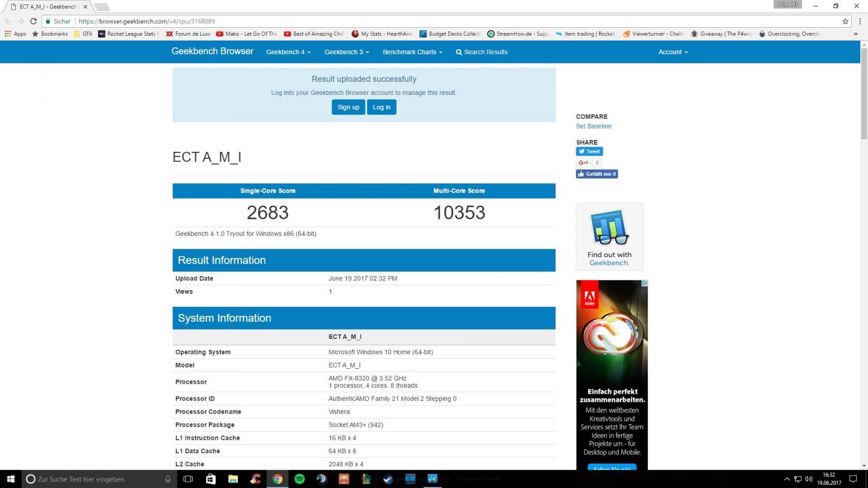Open Viewerturnier bookmark

(x=653, y=34)
